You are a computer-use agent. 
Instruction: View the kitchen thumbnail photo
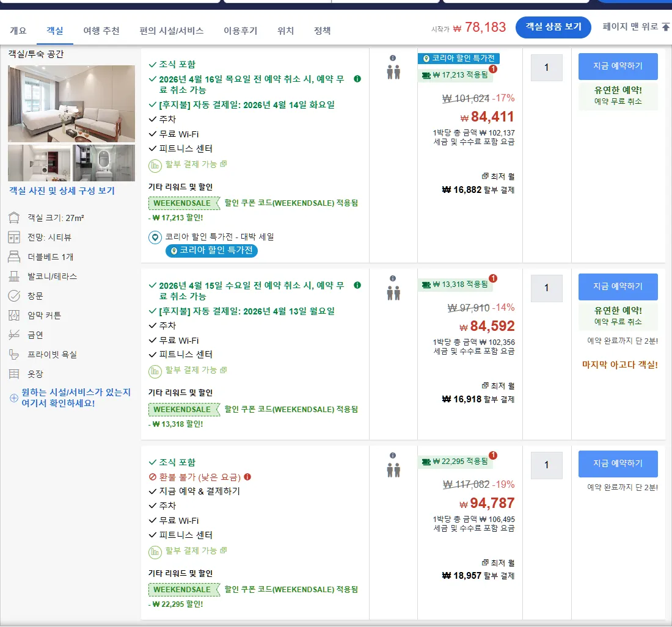(x=40, y=163)
